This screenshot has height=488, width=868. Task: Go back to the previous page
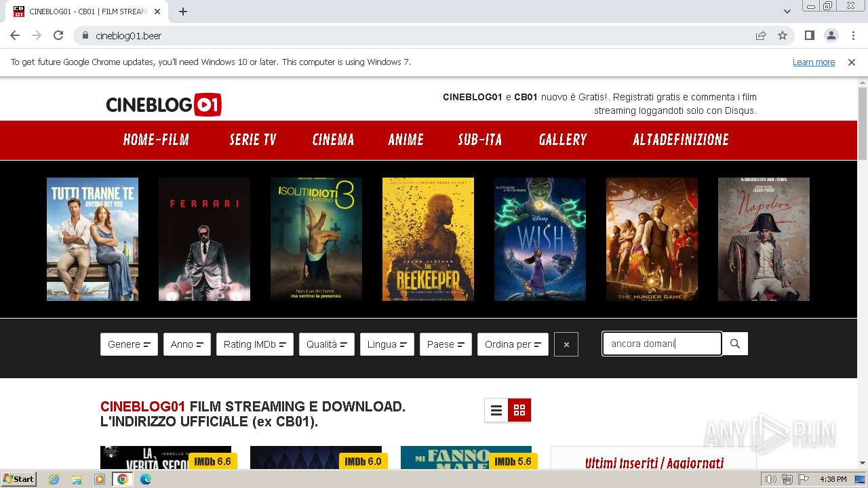[15, 35]
